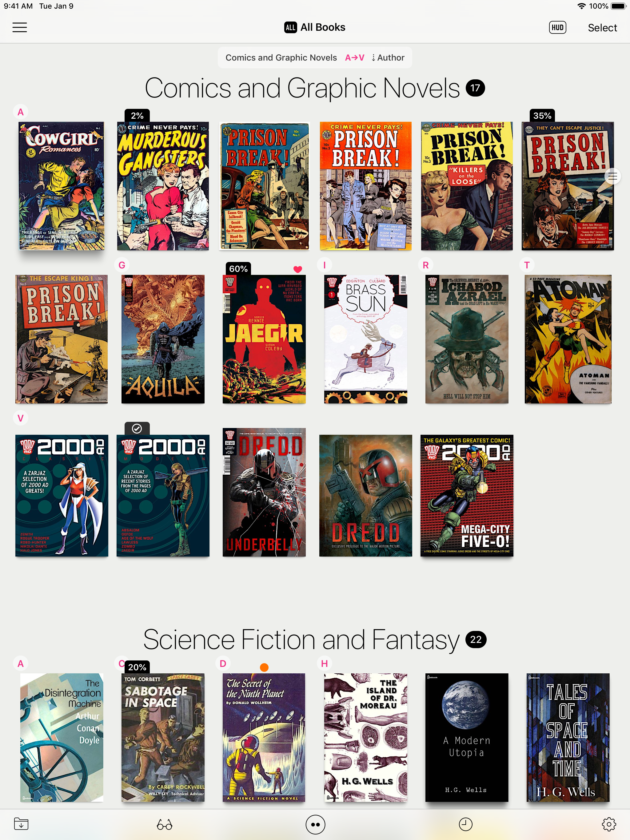The image size is (630, 840).
Task: Open the Author grouping dropdown
Action: pyautogui.click(x=388, y=58)
